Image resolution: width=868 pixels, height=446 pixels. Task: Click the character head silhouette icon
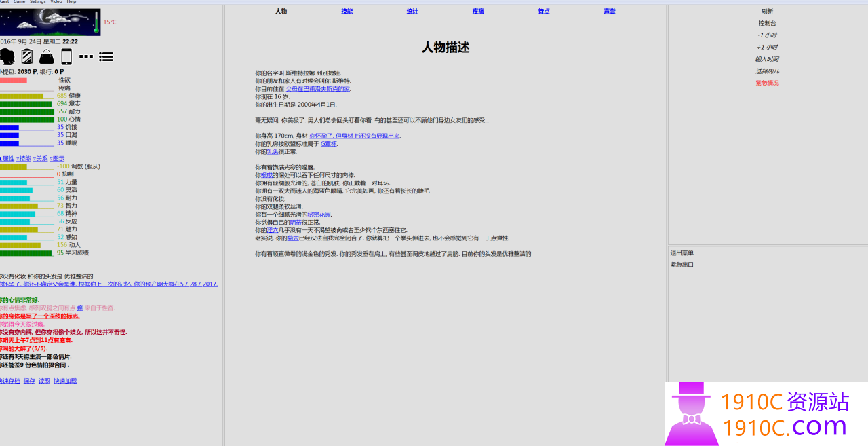point(7,56)
